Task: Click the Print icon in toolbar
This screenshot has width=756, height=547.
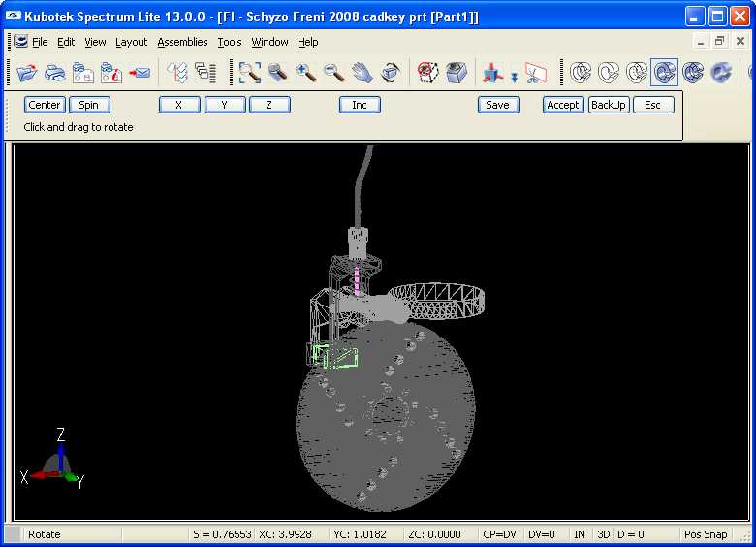Action: click(x=55, y=73)
